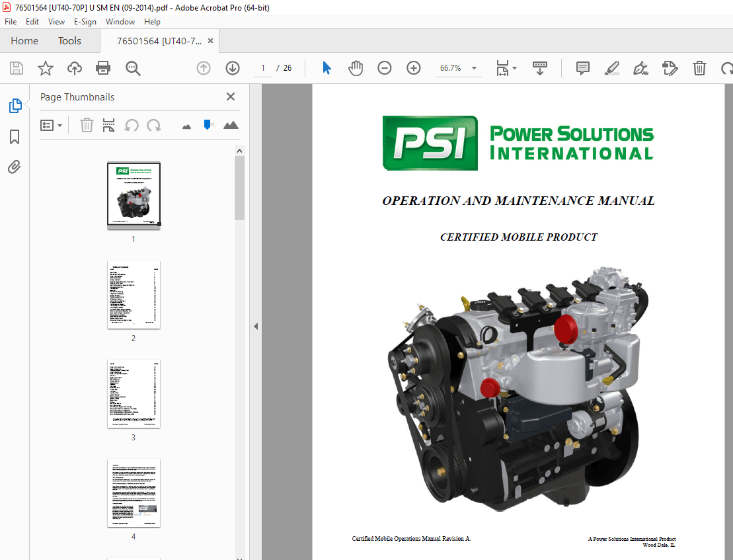
Task: Open the Page Thumbnails panel icon
Action: [x=15, y=105]
